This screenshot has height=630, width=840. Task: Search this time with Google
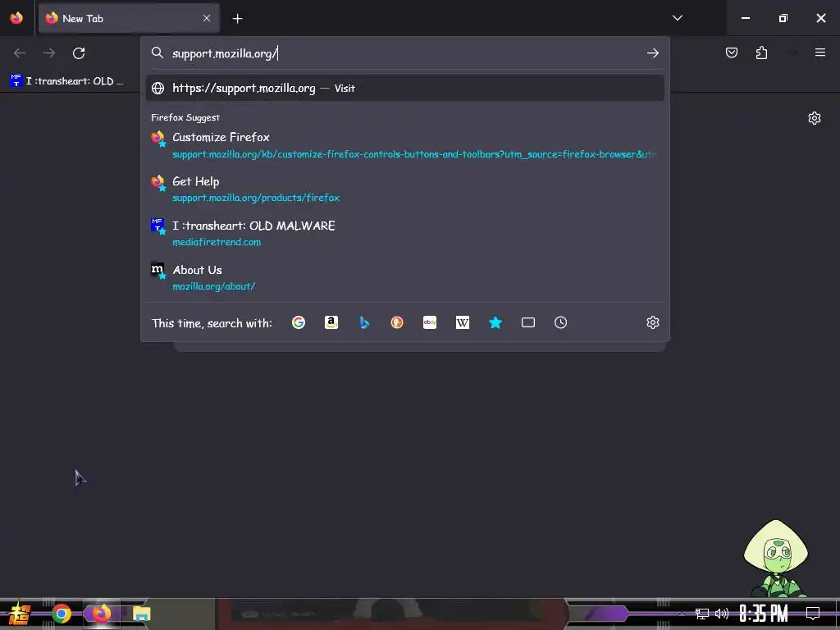[x=299, y=322]
